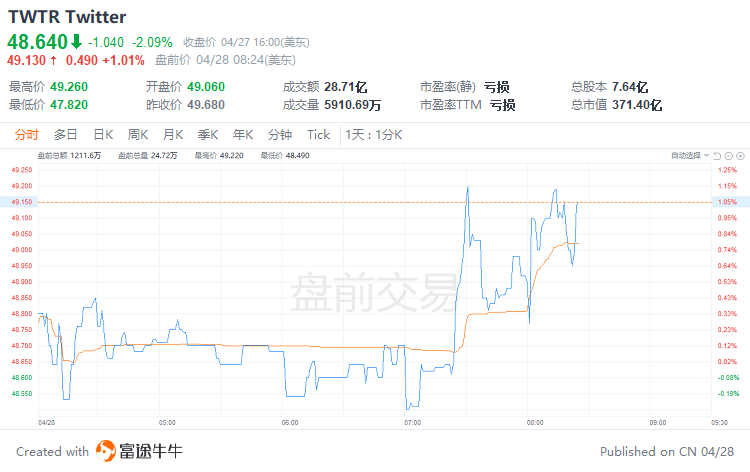Click the 49.250 price axis label
Viewport: 750px width, 472px height.
(x=22, y=170)
